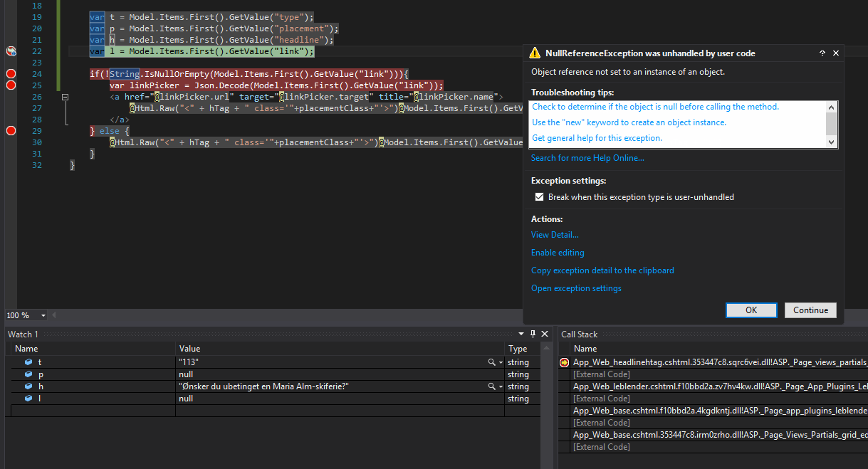
Task: Open tip about checking object for null
Action: [656, 107]
